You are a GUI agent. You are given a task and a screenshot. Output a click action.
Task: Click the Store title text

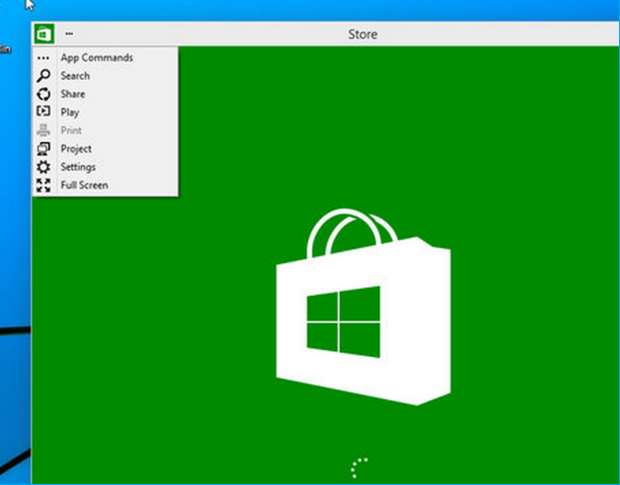[363, 34]
